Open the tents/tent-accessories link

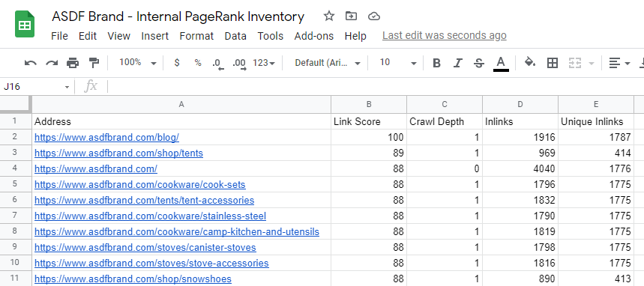pos(144,200)
